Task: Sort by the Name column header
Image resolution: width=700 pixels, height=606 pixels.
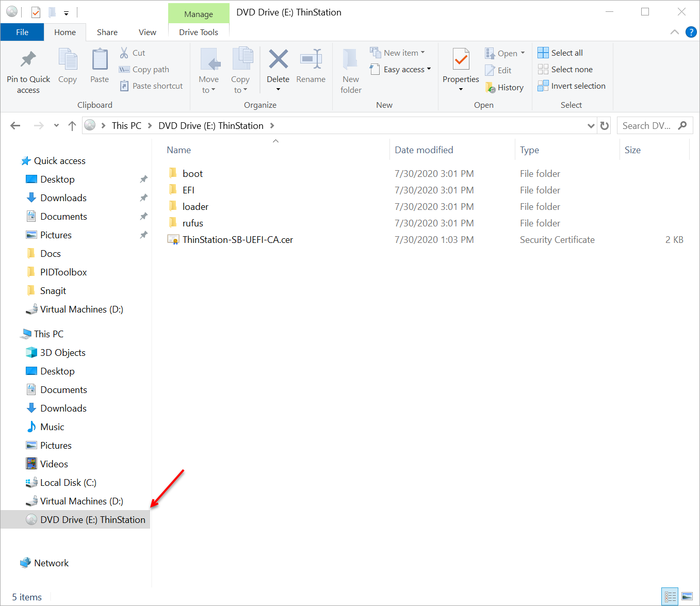Action: click(178, 150)
